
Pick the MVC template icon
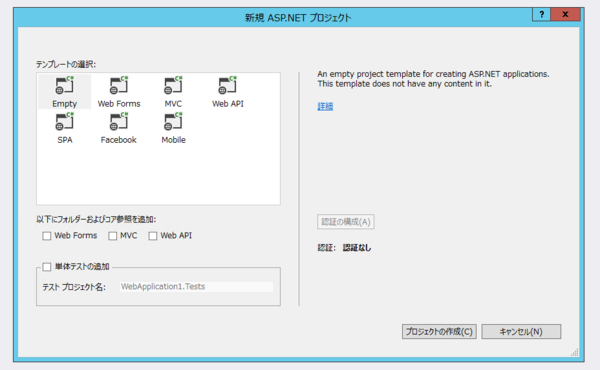(173, 85)
